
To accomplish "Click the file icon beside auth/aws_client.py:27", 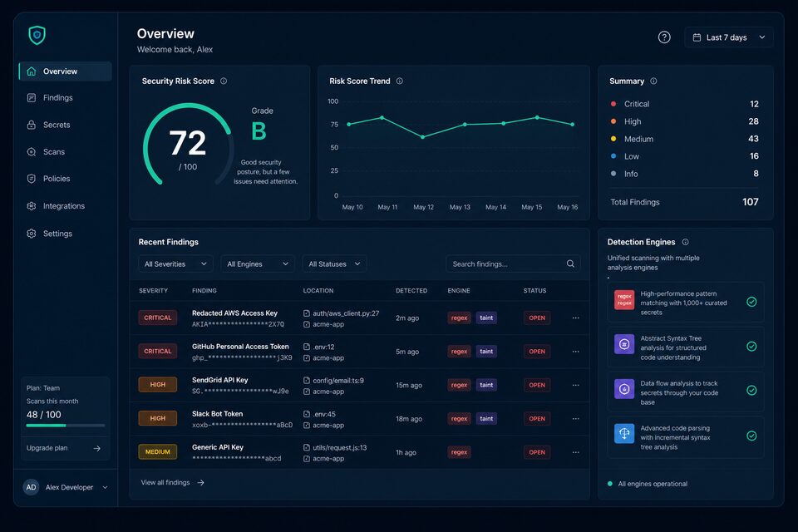I will pyautogui.click(x=307, y=313).
